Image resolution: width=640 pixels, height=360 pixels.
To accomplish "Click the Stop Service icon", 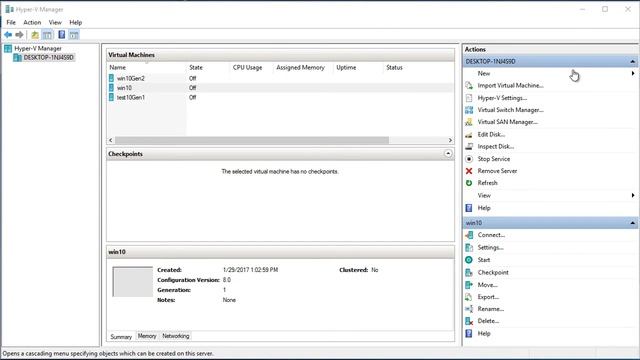I will click(469, 159).
